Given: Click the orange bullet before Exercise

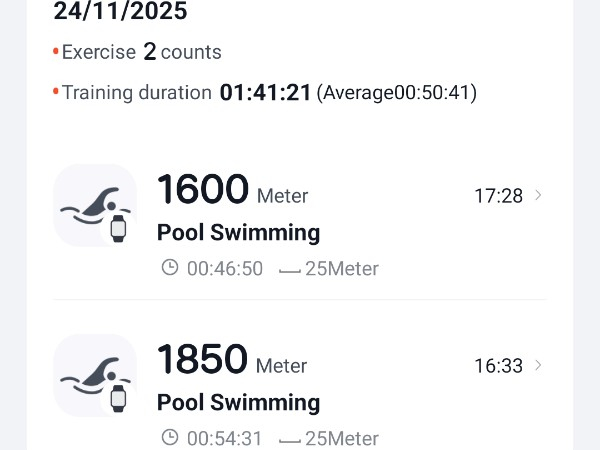Looking at the screenshot, I should (x=56, y=51).
